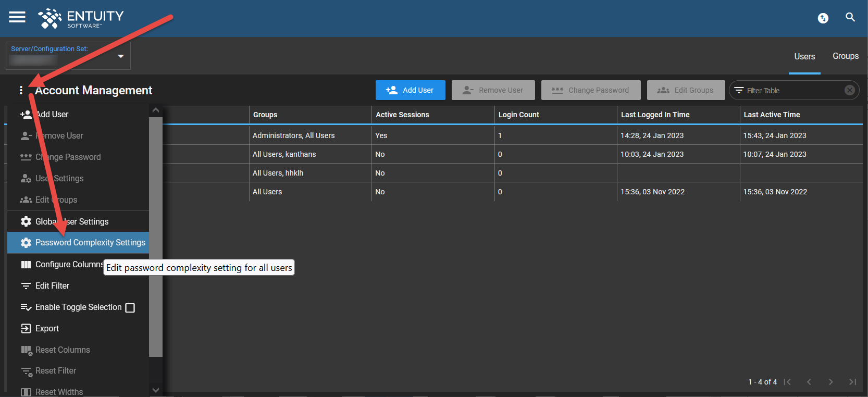Go to previous table page
The width and height of the screenshot is (868, 397).
pyautogui.click(x=809, y=382)
